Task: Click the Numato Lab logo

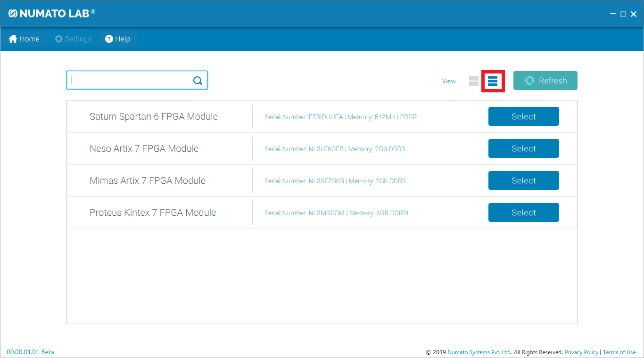Action: click(51, 14)
